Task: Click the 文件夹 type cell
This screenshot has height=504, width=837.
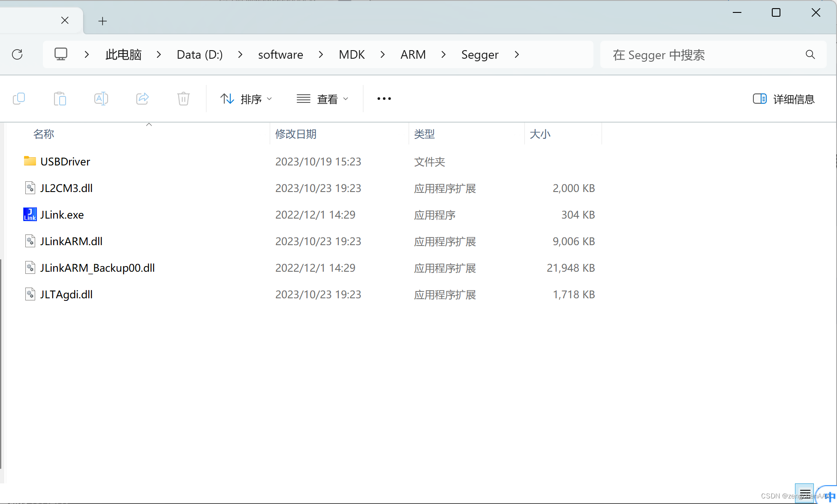Action: click(430, 162)
